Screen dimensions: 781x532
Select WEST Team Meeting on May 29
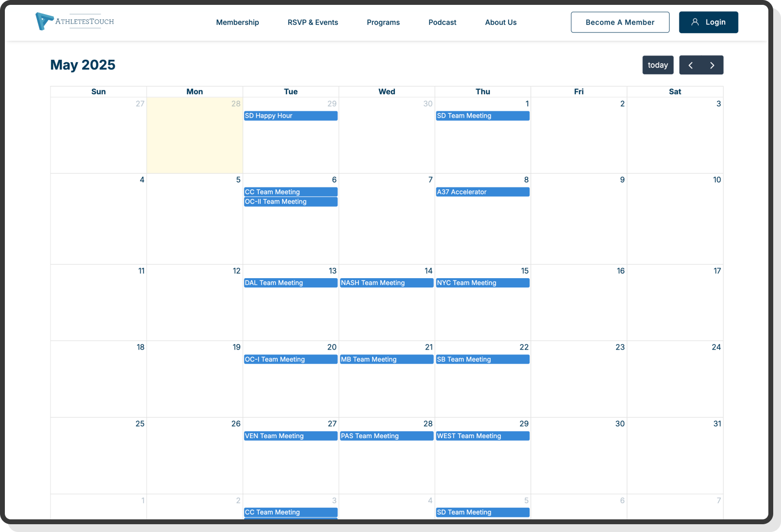coord(482,436)
